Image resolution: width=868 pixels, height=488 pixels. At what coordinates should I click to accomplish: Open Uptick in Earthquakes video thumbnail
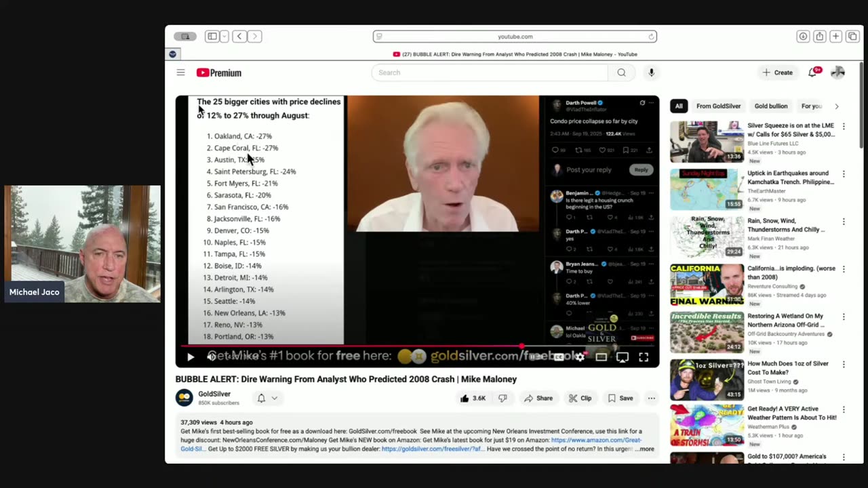(x=707, y=189)
